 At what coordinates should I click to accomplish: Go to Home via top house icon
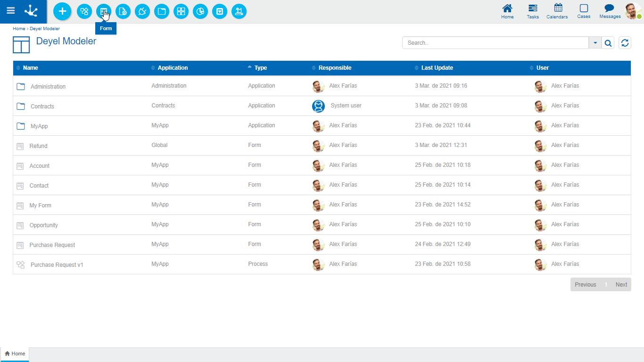[x=507, y=11]
